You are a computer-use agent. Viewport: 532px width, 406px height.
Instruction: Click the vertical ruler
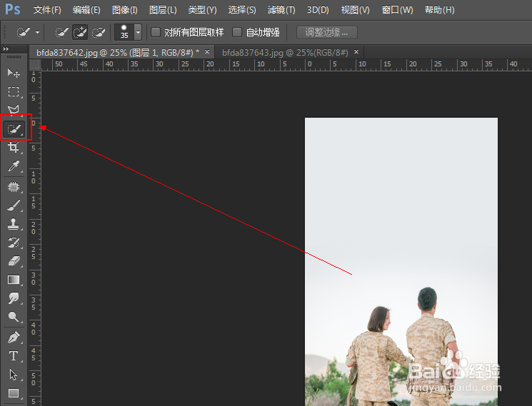34,238
